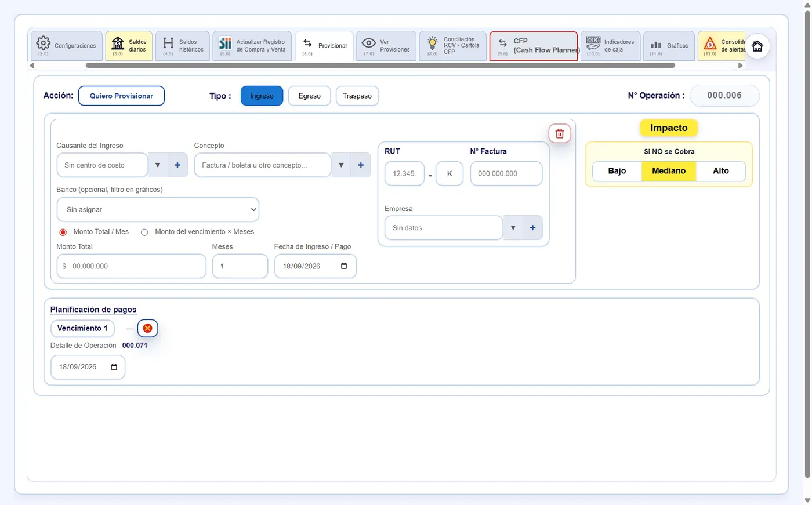The image size is (812, 505).
Task: Set impact to Mediano
Action: click(669, 171)
